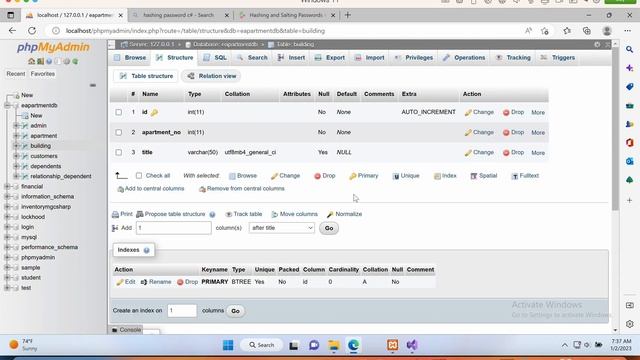640x360 pixels.
Task: Click Change for the title column
Action: pos(479,152)
